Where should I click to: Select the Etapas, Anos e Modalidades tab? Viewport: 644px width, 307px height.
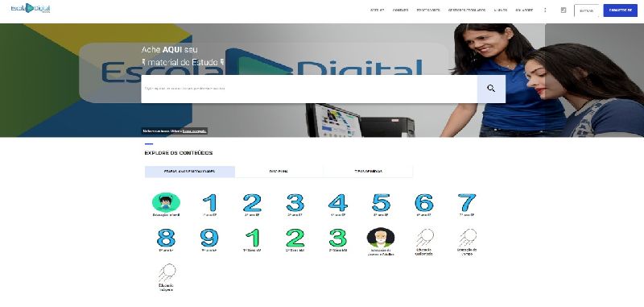[x=190, y=172]
